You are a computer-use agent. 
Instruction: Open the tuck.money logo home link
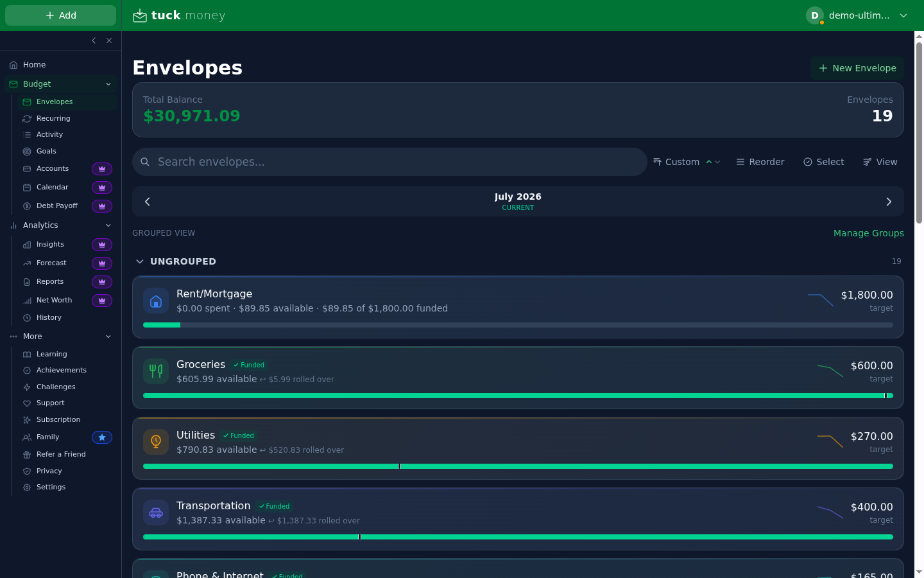coord(179,15)
